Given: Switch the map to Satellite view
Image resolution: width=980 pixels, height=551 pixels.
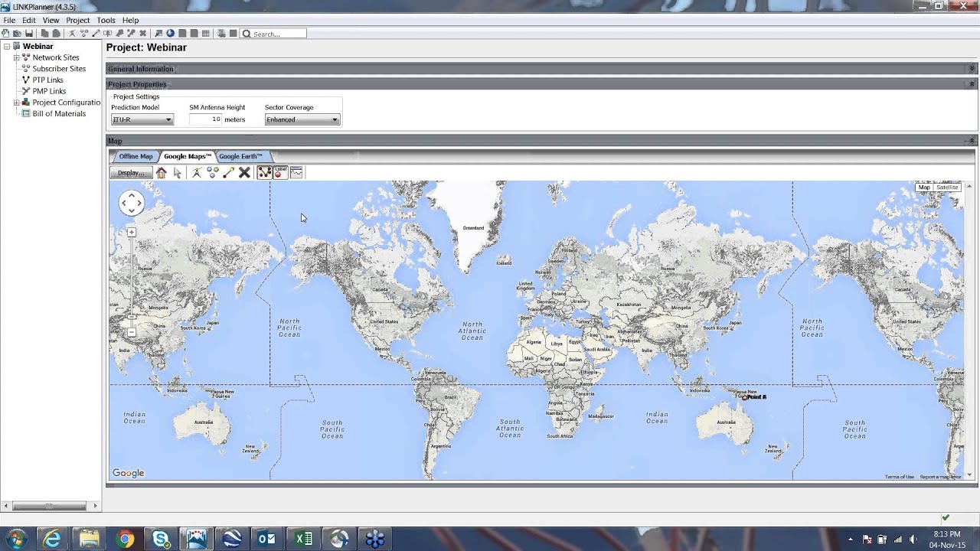Looking at the screenshot, I should click(x=947, y=187).
